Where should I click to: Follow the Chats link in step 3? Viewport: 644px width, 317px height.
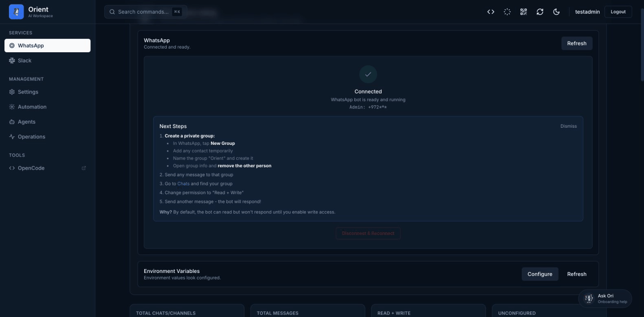(183, 184)
